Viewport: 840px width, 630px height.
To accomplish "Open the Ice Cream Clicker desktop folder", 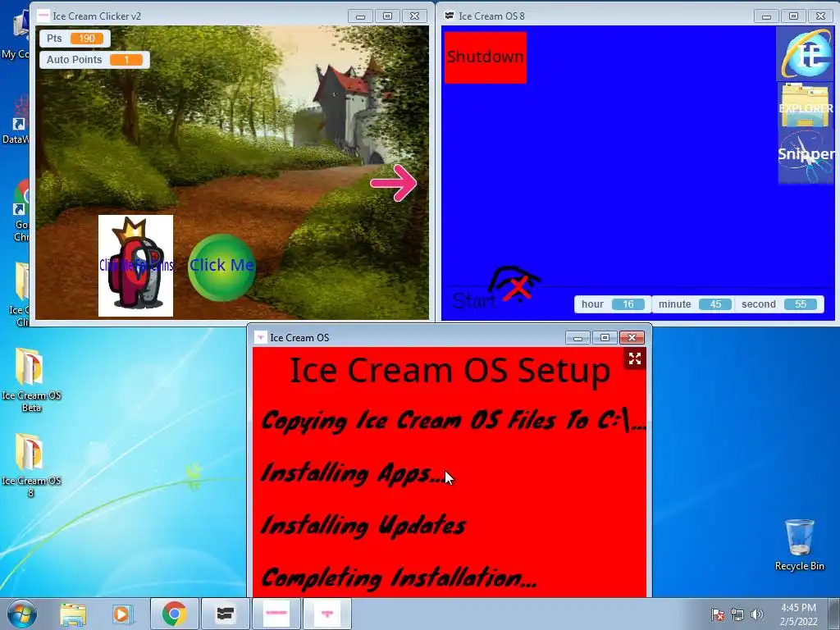I will (x=20, y=294).
